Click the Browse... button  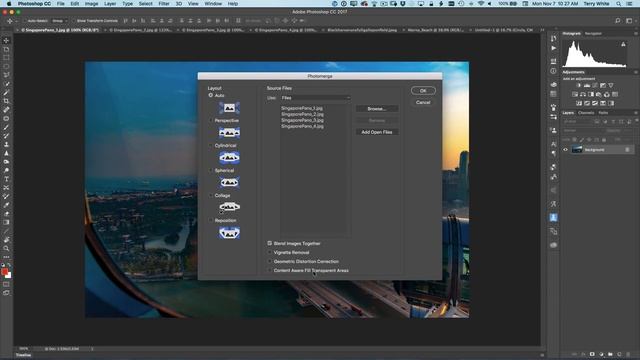click(377, 109)
